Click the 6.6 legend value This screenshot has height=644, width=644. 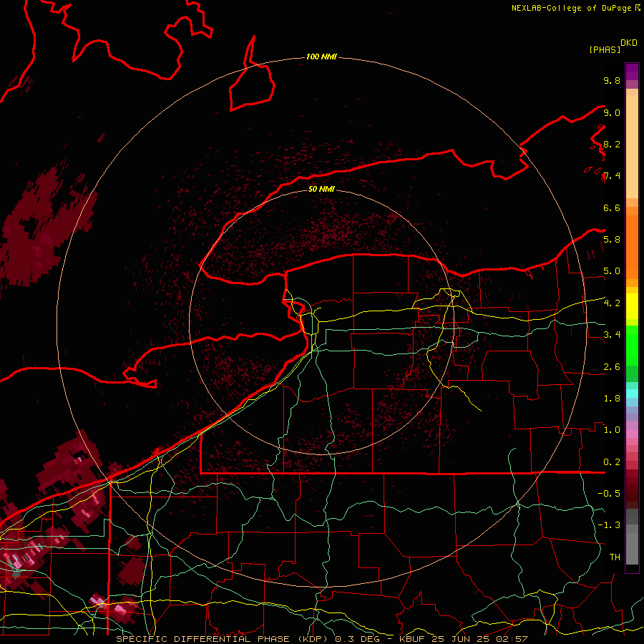point(612,208)
